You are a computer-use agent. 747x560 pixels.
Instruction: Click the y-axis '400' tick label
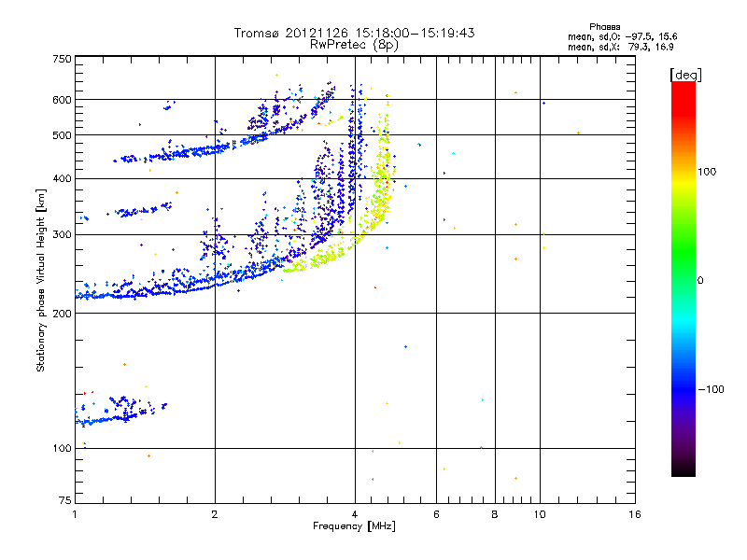[62, 179]
